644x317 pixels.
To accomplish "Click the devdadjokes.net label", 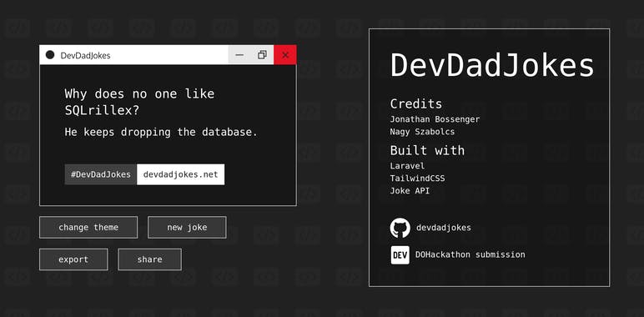I will pyautogui.click(x=181, y=174).
